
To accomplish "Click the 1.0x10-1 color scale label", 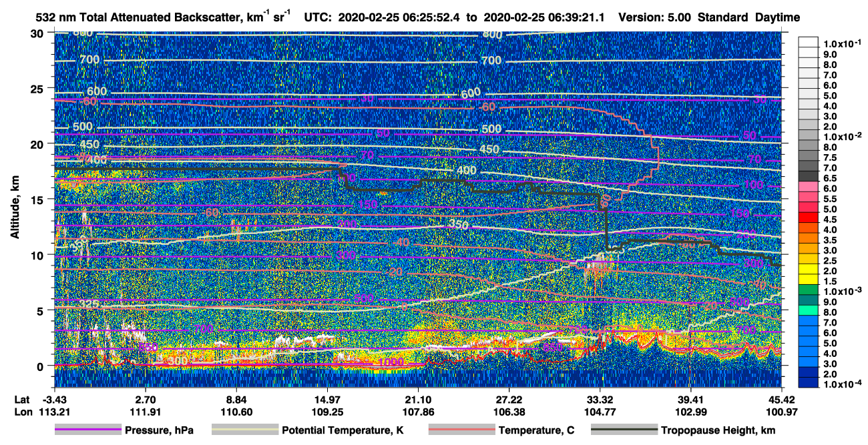I will point(841,43).
